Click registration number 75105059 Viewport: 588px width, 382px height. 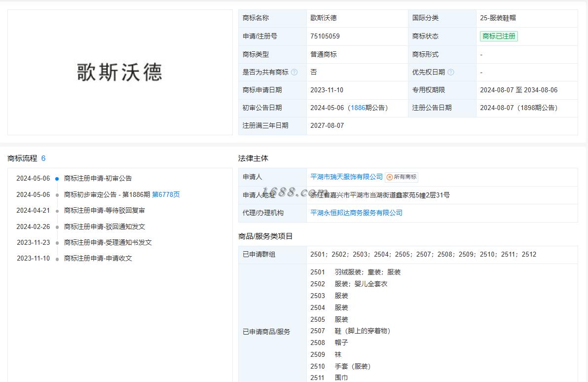tap(325, 37)
